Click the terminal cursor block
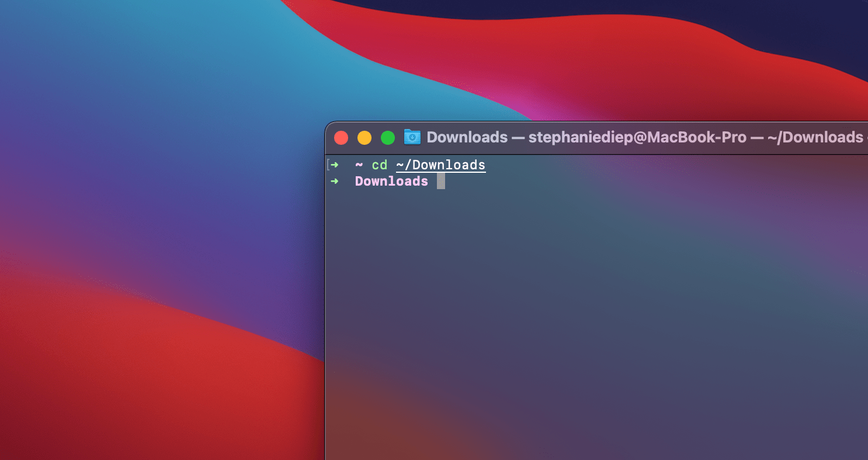Screen dimensions: 868x460 pyautogui.click(x=441, y=182)
